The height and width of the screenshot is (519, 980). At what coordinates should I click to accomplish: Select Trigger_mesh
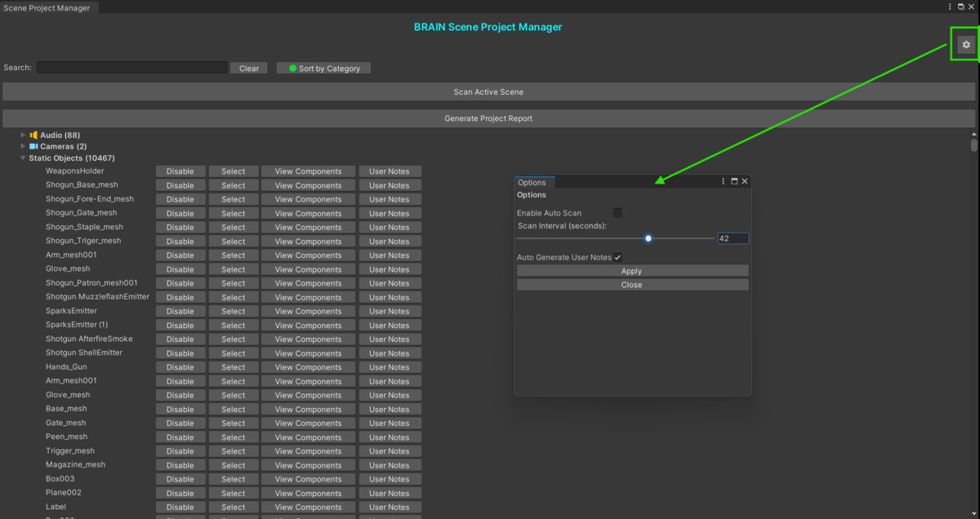click(233, 451)
